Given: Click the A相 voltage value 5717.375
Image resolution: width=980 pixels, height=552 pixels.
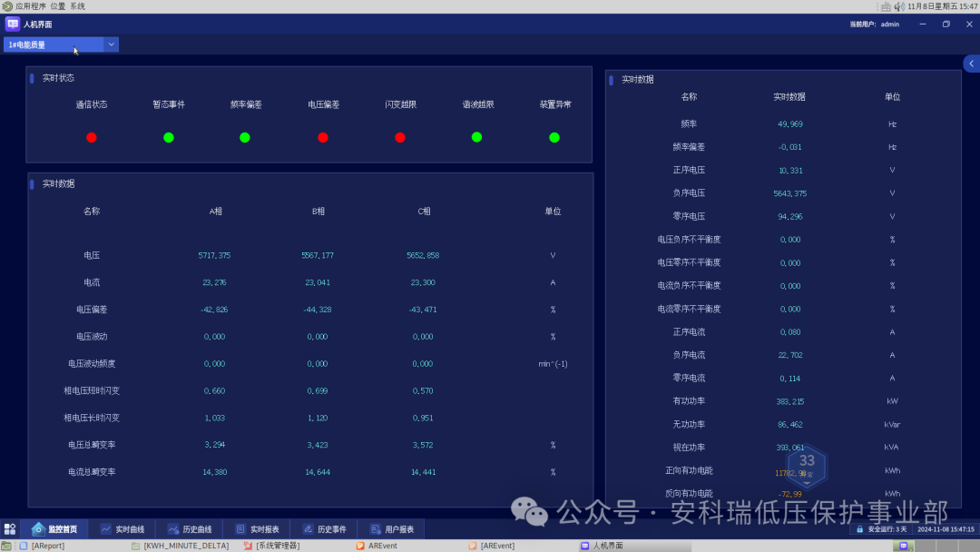Looking at the screenshot, I should 214,255.
